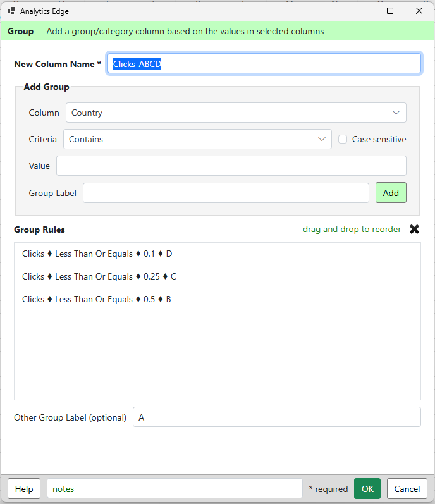Select rule Clicks Less Than Or Equals 0.1 D
The width and height of the screenshot is (435, 504).
tap(97, 254)
